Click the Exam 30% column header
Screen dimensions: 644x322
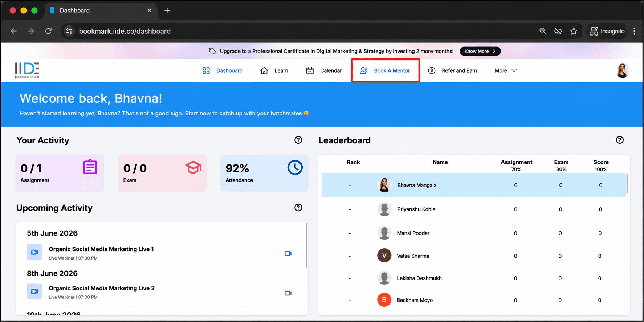click(561, 165)
